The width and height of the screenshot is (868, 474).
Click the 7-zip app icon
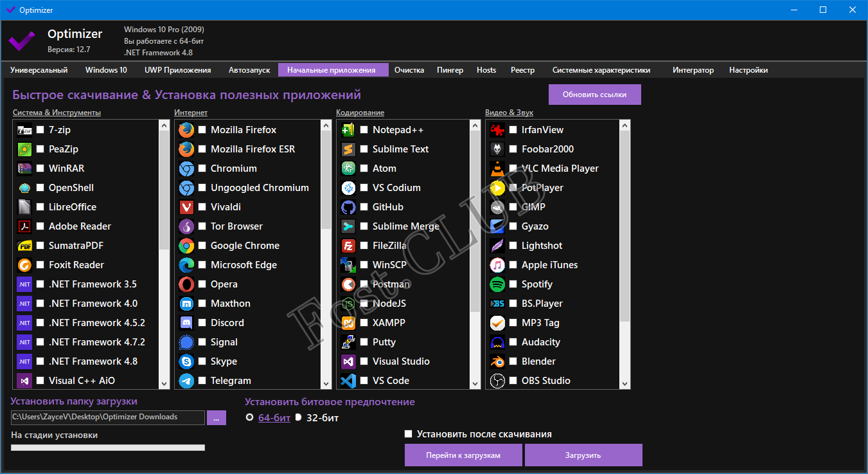[x=24, y=130]
